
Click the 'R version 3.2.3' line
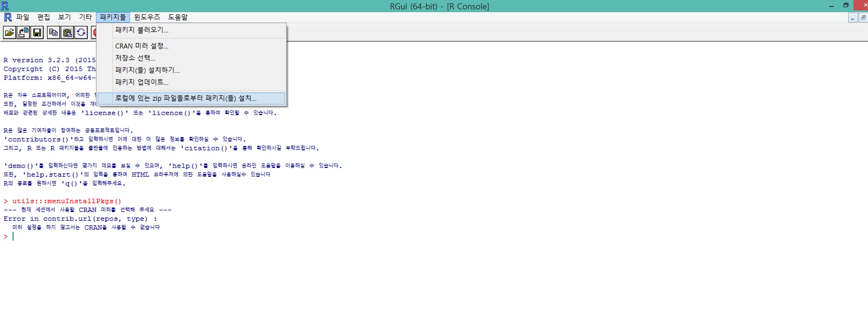(x=50, y=60)
